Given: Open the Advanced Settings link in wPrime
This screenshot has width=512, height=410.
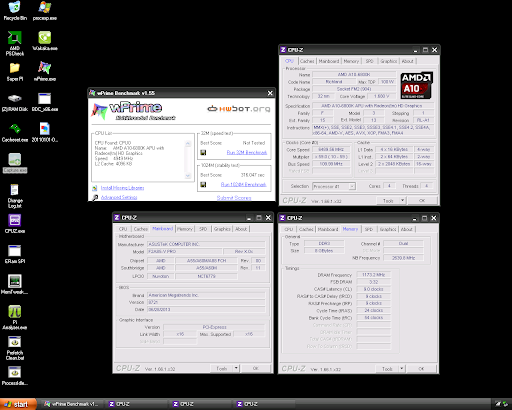Looking at the screenshot, I should [x=119, y=197].
